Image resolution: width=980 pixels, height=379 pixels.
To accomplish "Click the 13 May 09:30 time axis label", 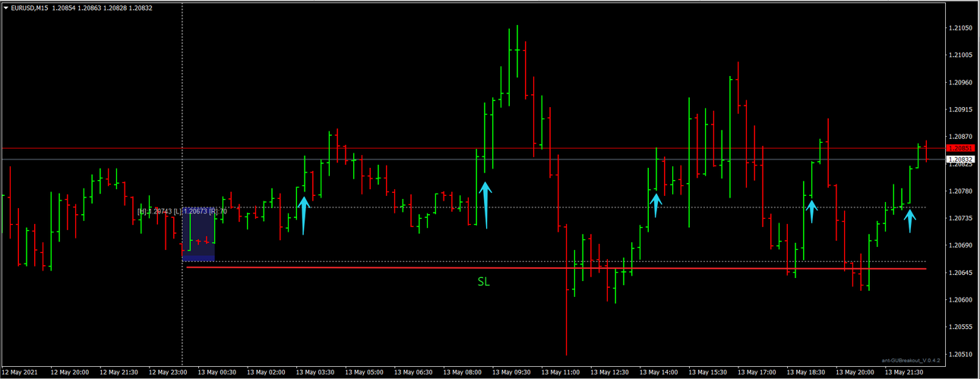I will (511, 372).
